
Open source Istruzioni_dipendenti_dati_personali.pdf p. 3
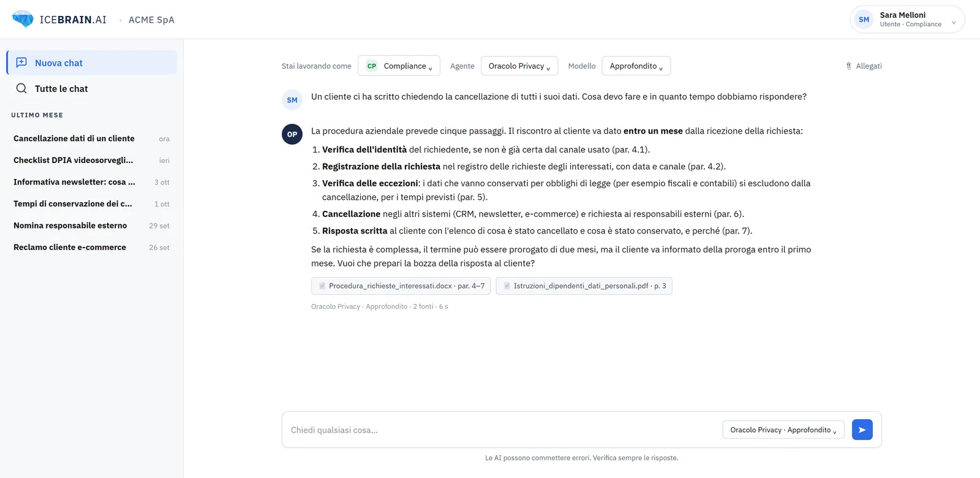click(584, 286)
